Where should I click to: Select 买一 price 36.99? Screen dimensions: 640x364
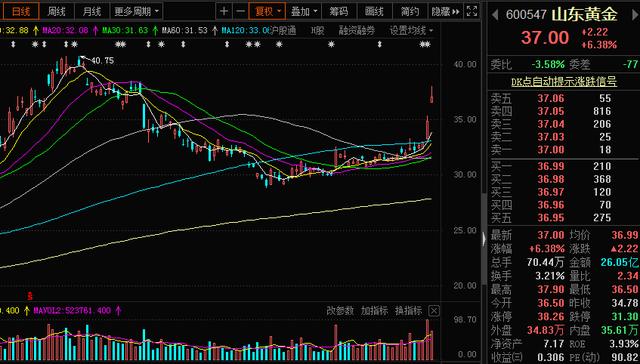[x=551, y=166]
